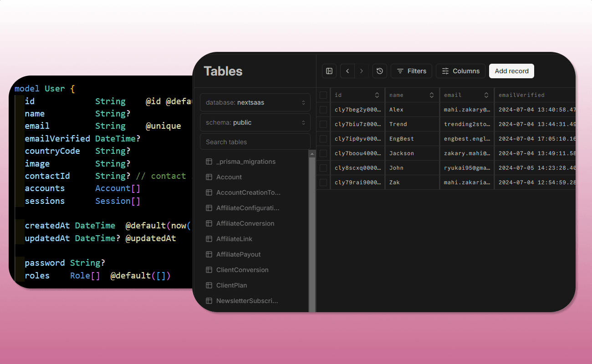Open the AffiliatePayout table
Viewport: 592px width, 364px height.
coord(238,254)
